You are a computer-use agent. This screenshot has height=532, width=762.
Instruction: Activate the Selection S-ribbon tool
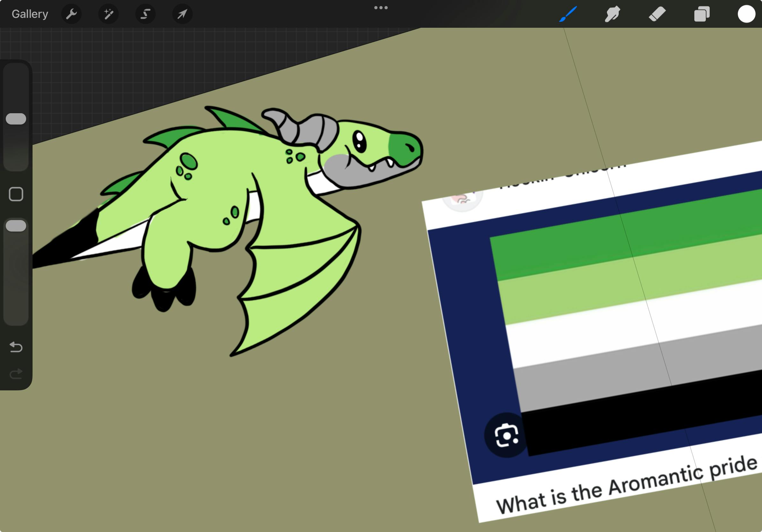[146, 14]
